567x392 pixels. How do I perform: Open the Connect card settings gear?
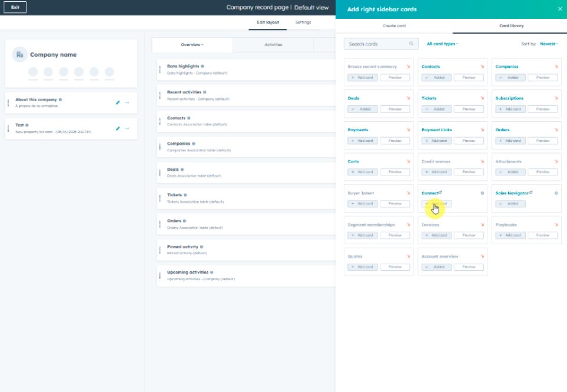481,192
